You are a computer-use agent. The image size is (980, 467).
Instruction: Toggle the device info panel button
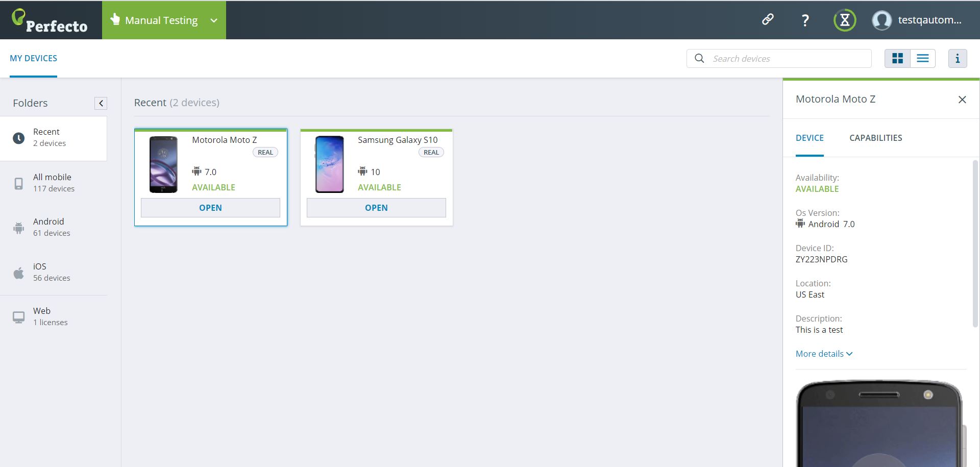958,59
